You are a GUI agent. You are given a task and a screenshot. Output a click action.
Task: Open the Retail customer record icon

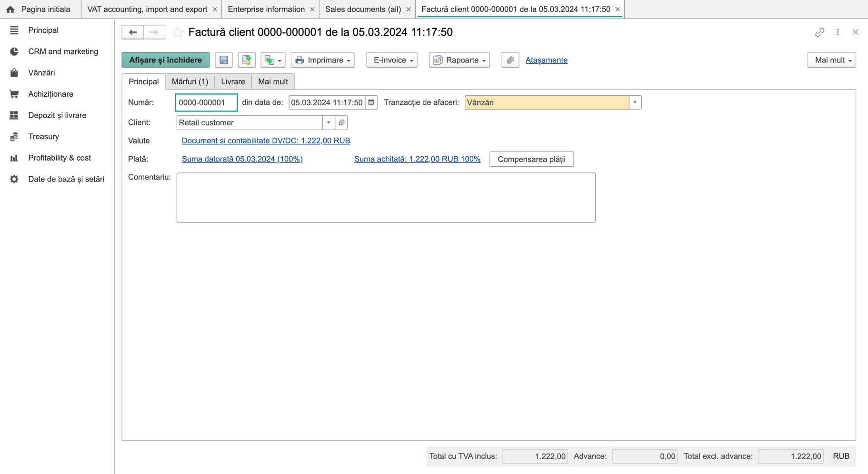pyautogui.click(x=341, y=122)
